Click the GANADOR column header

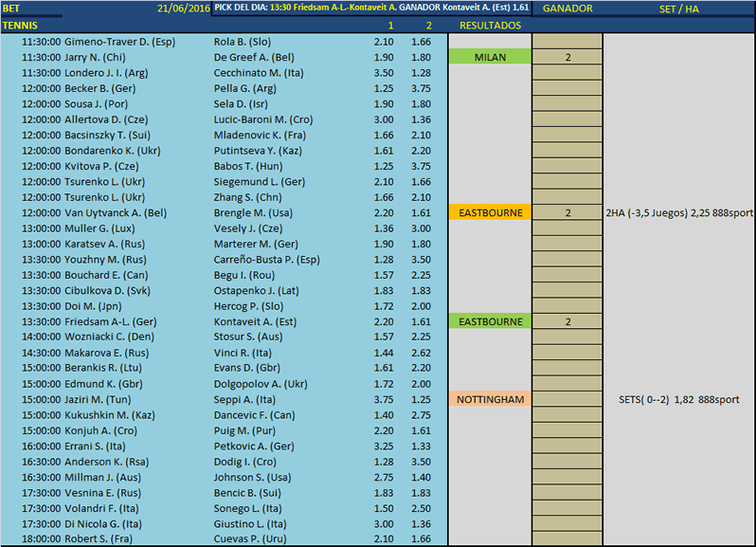pos(567,9)
